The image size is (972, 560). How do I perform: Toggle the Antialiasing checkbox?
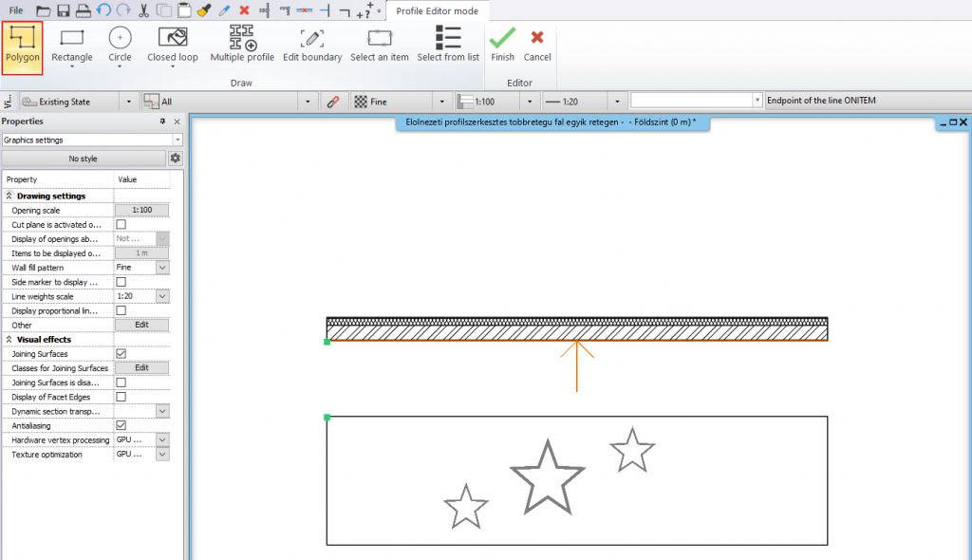(121, 426)
